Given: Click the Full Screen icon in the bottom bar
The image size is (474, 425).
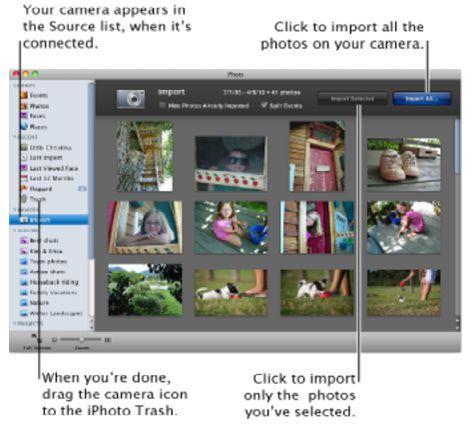Looking at the screenshot, I should (37, 338).
